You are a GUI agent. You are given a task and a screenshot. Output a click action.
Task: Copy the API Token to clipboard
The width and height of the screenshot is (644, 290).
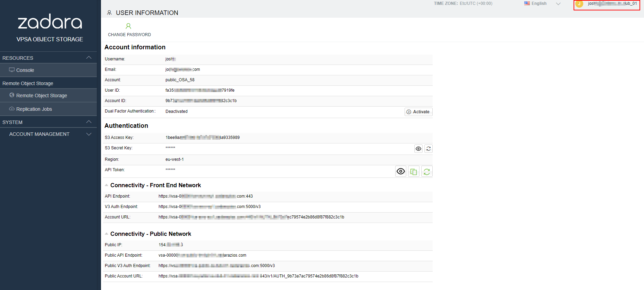click(414, 171)
